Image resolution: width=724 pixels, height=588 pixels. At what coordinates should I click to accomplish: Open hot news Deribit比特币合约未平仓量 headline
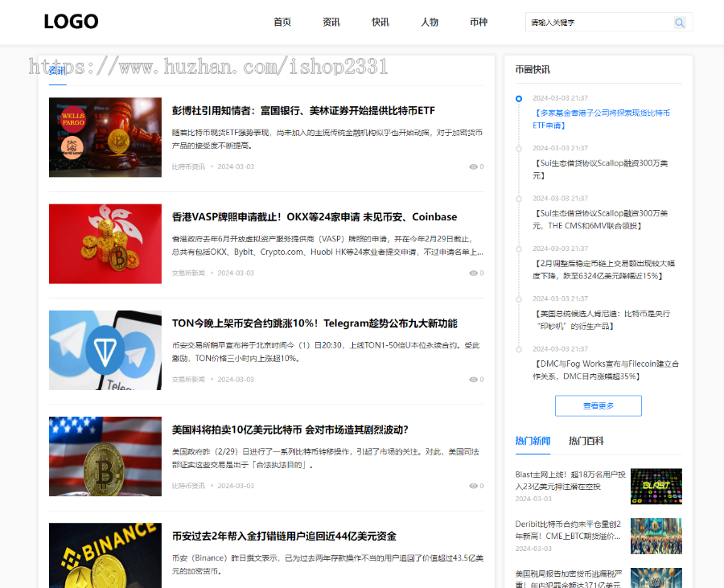[568, 530]
